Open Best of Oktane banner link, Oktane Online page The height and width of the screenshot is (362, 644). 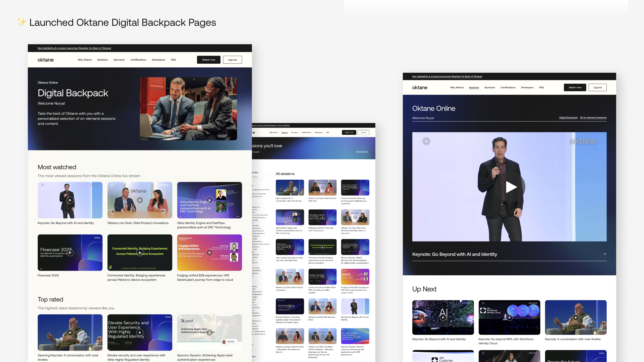pyautogui.click(x=447, y=76)
